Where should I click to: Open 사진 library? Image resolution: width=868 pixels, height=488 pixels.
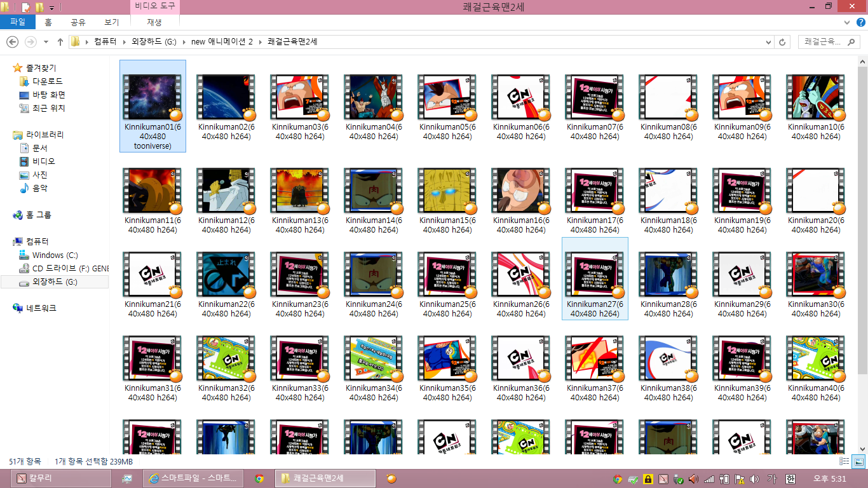(40, 175)
